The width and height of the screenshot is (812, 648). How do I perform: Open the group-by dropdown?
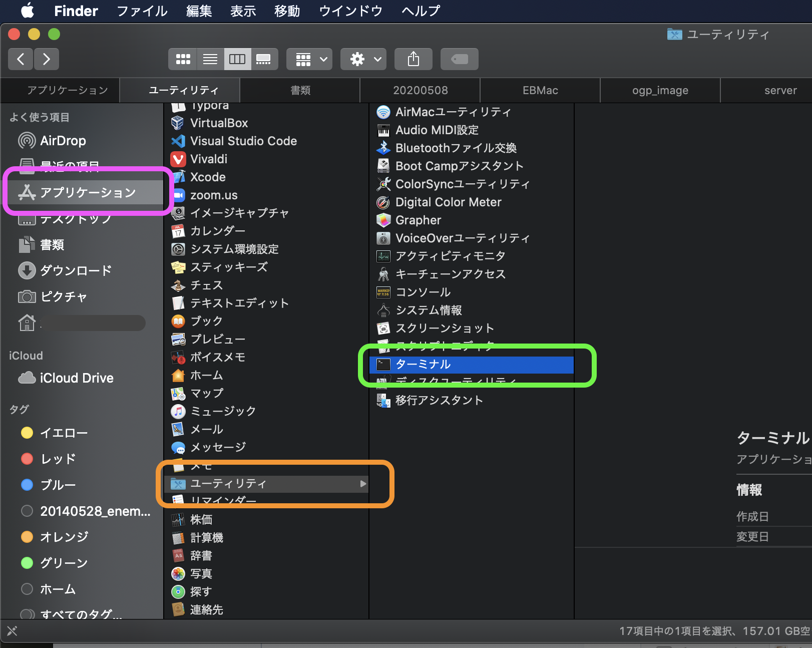click(309, 59)
